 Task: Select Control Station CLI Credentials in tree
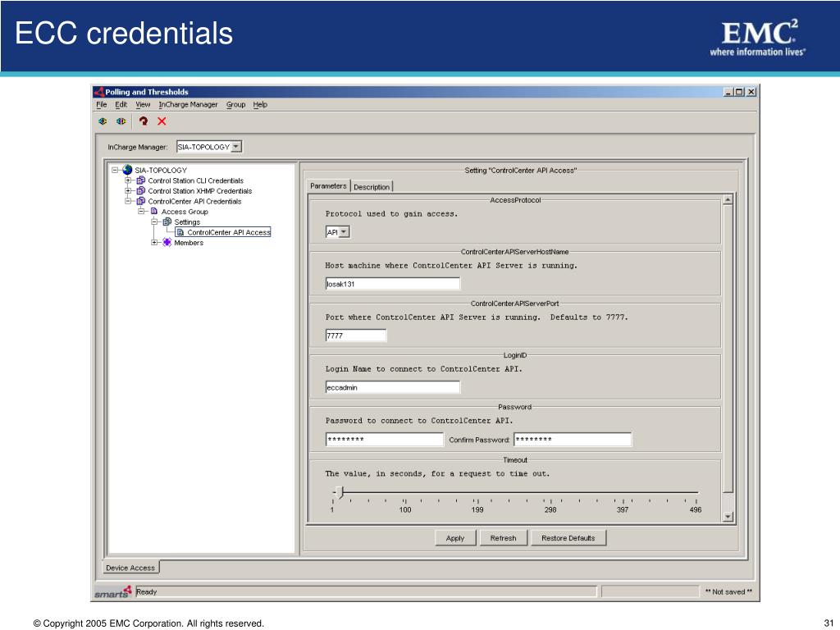pyautogui.click(x=195, y=180)
